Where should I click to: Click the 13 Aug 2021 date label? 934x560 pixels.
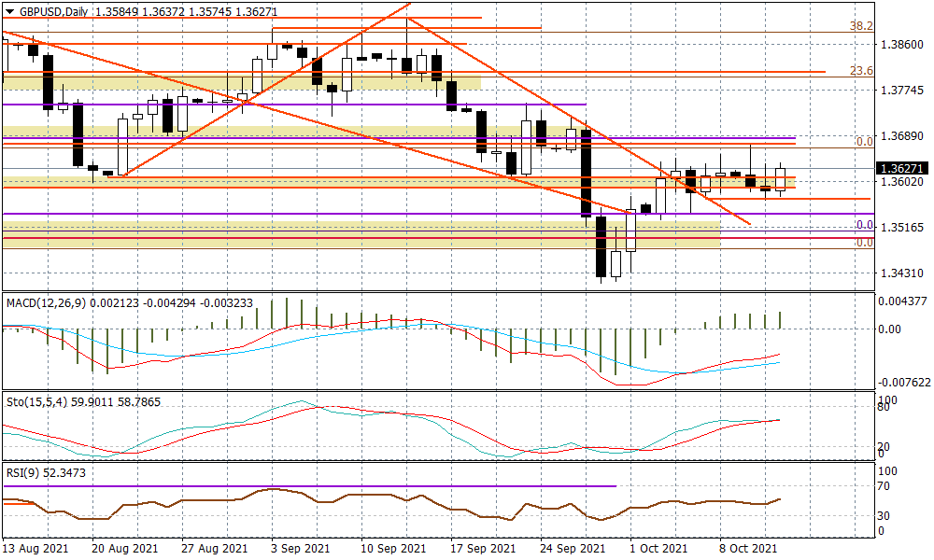pyautogui.click(x=35, y=548)
